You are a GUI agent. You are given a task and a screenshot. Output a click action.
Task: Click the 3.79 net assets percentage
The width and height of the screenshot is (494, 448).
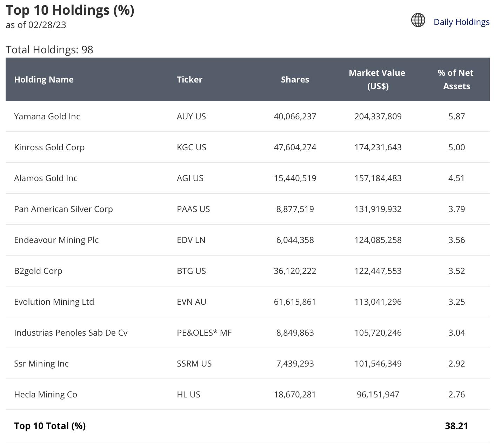456,209
